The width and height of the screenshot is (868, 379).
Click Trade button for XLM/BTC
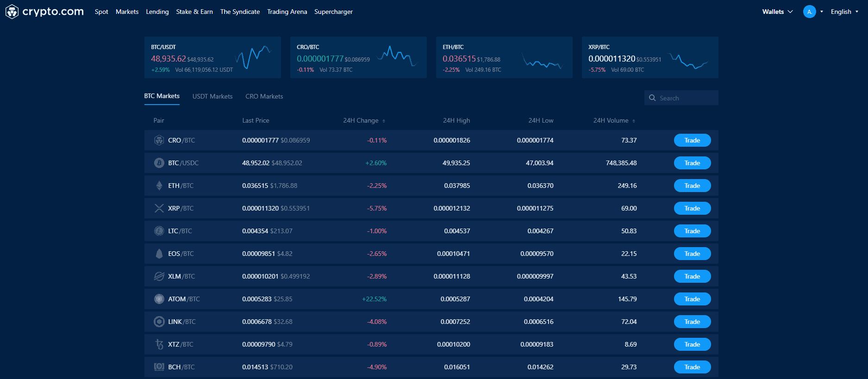(692, 276)
